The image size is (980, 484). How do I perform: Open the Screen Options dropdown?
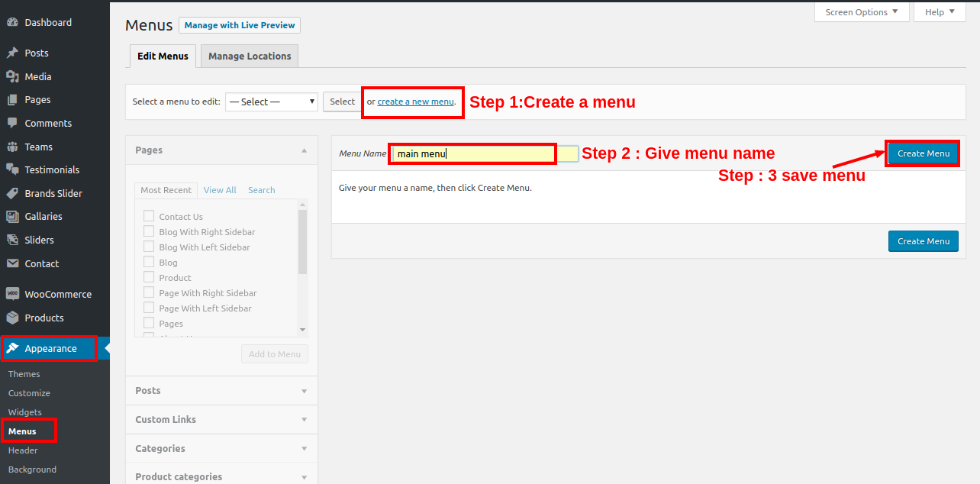pos(862,12)
